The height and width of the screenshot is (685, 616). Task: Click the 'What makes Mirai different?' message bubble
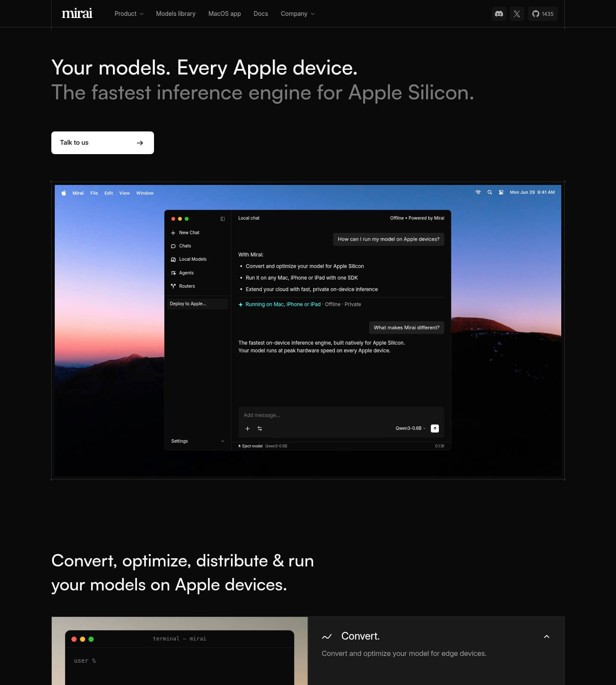coord(406,328)
